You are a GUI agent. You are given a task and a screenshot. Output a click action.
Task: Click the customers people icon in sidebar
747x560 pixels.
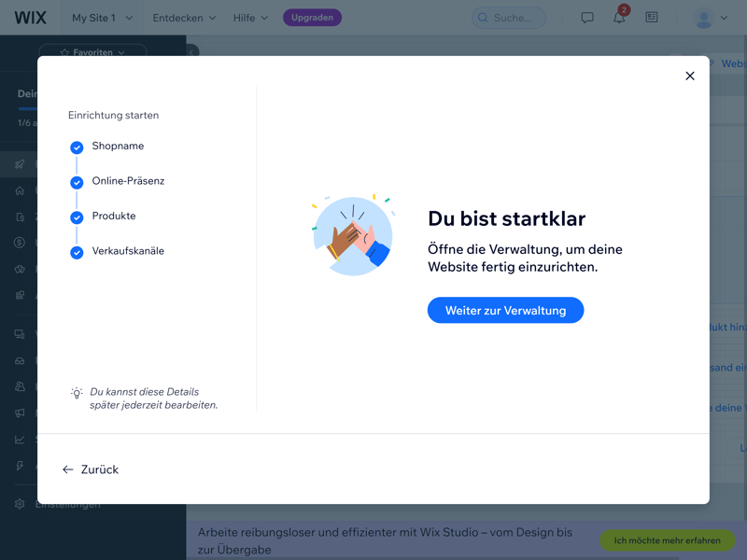pos(20,386)
